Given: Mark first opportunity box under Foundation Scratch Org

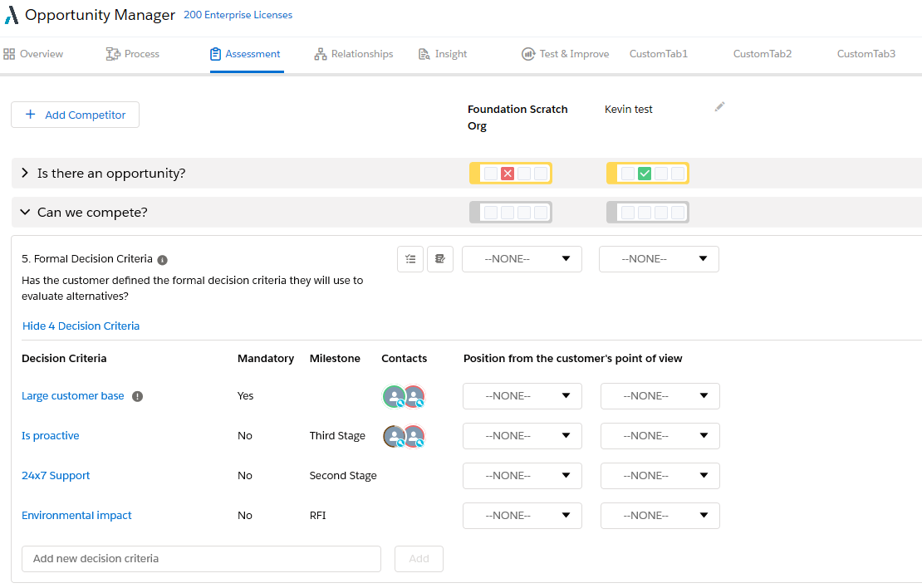Looking at the screenshot, I should [491, 174].
